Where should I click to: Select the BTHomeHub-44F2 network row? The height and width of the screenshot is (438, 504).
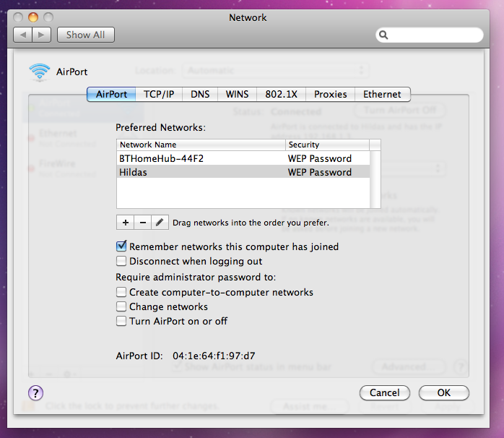(x=243, y=158)
